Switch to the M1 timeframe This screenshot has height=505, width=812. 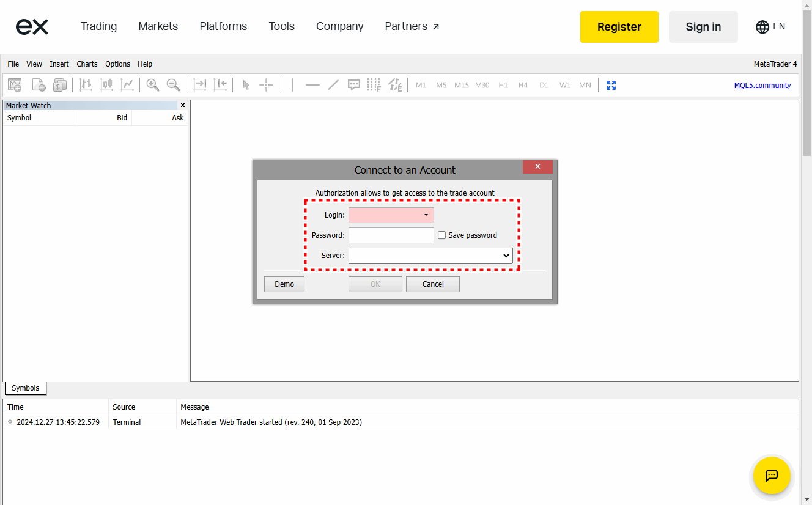[x=421, y=85]
